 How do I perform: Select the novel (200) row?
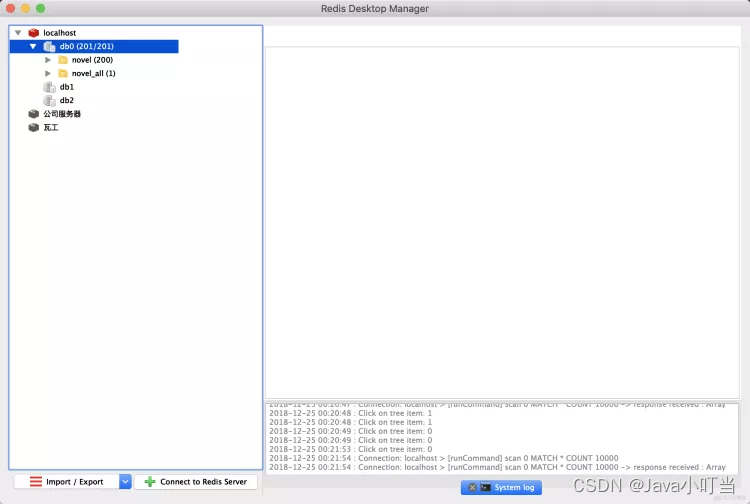(92, 60)
